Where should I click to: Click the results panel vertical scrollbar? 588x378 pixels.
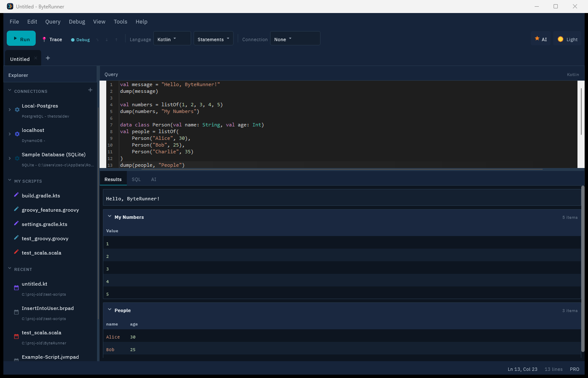point(583,269)
